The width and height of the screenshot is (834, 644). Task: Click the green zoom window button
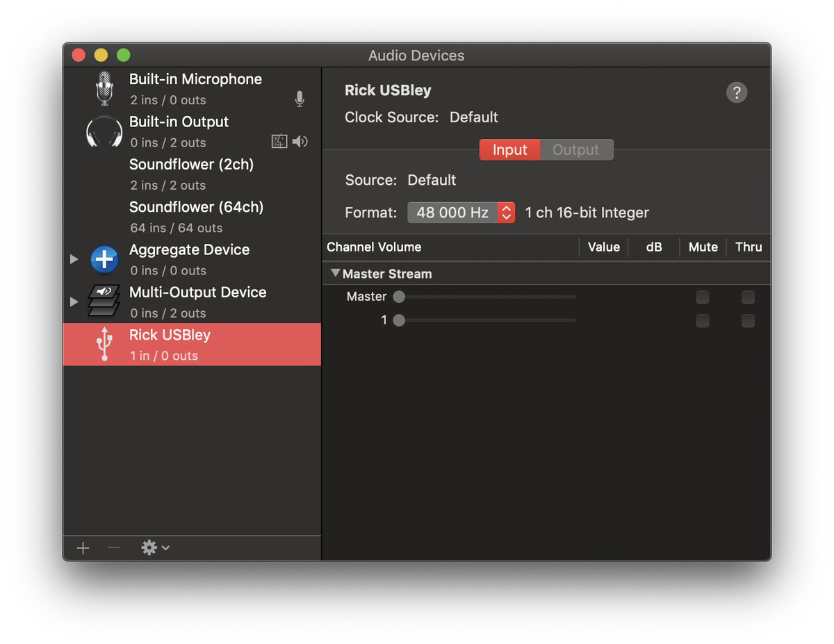click(x=123, y=55)
